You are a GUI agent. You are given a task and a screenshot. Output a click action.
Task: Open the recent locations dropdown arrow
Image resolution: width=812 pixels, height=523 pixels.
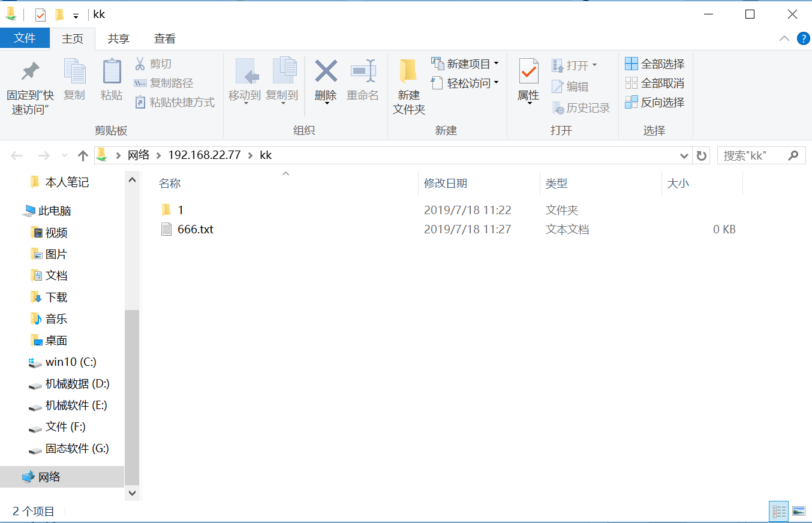pyautogui.click(x=65, y=156)
